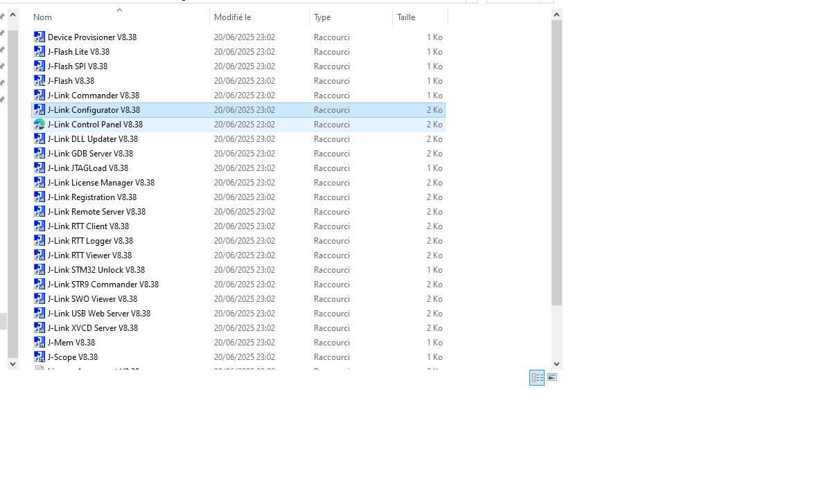The height and width of the screenshot is (504, 821).
Task: Select the 'J-Flash SPI V8.38' file name
Action: pyautogui.click(x=78, y=66)
